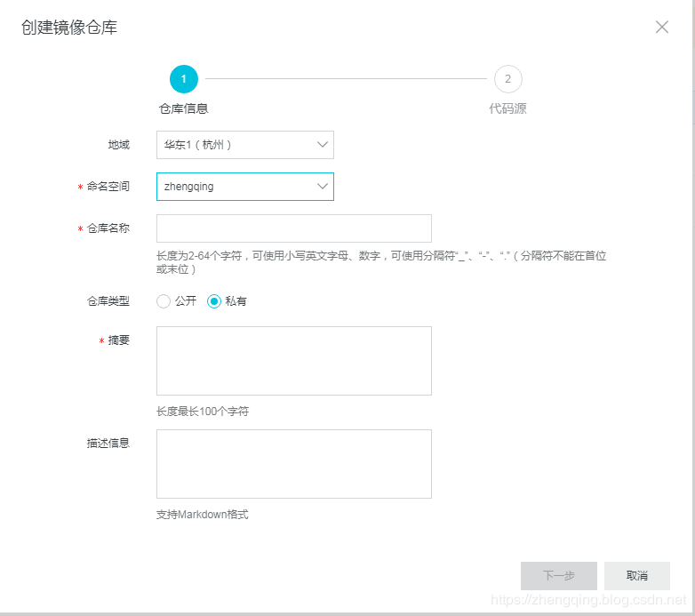Click the 仓库名称 naming rule hint text
Image resolution: width=695 pixels, height=616 pixels.
click(381, 262)
